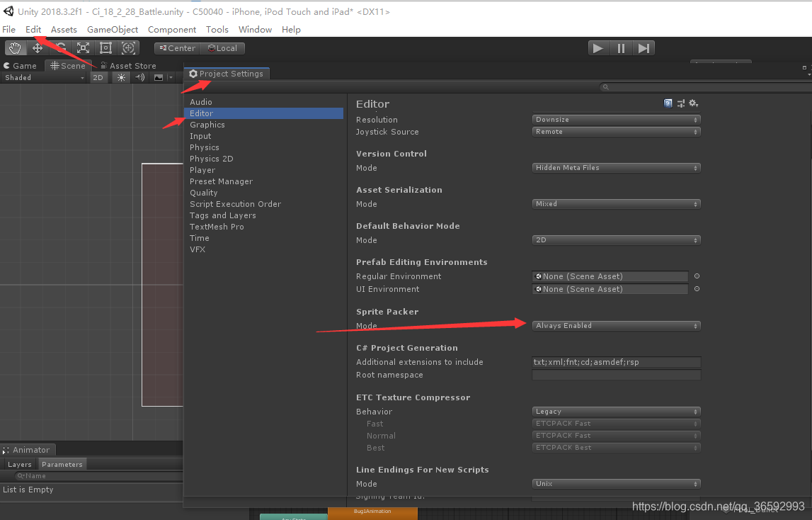Screen dimensions: 812x520
Task: Open the Help menu
Action: pos(291,30)
